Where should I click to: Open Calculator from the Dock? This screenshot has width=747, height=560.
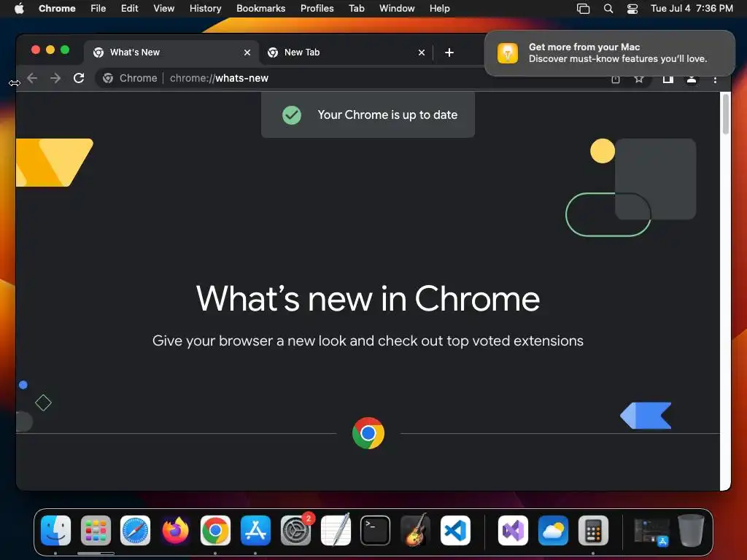[593, 530]
